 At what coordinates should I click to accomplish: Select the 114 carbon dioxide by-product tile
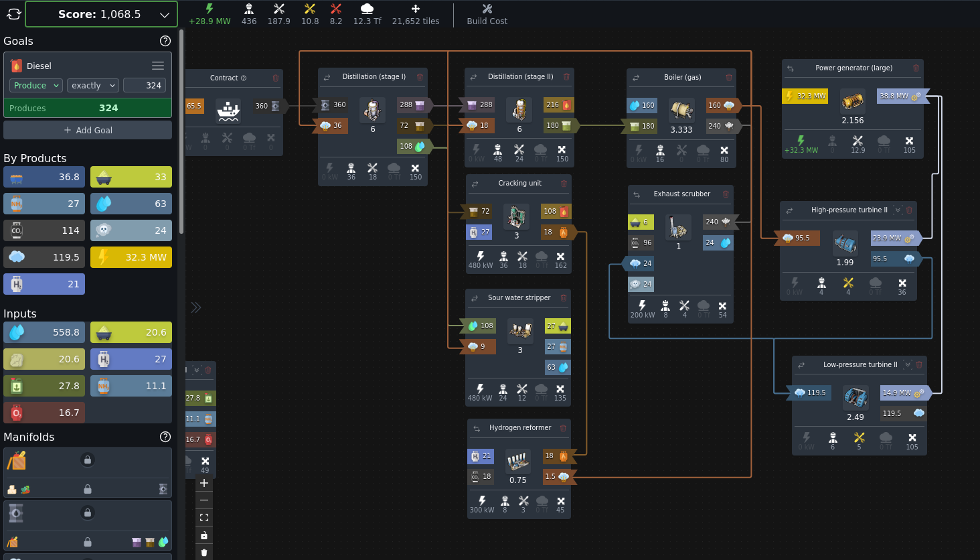(x=44, y=230)
